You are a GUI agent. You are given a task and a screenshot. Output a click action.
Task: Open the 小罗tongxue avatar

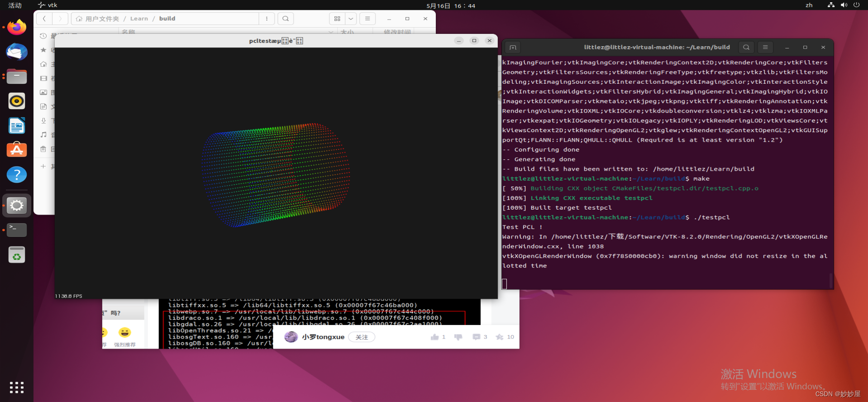click(x=291, y=337)
